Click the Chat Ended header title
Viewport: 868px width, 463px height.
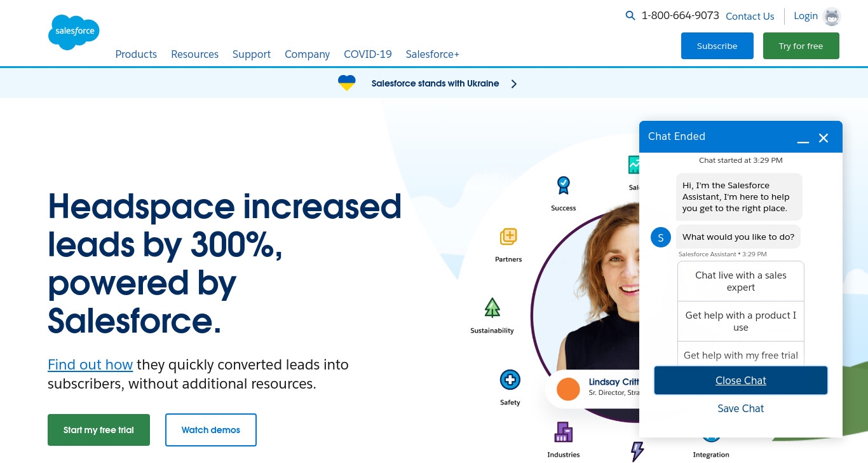677,136
